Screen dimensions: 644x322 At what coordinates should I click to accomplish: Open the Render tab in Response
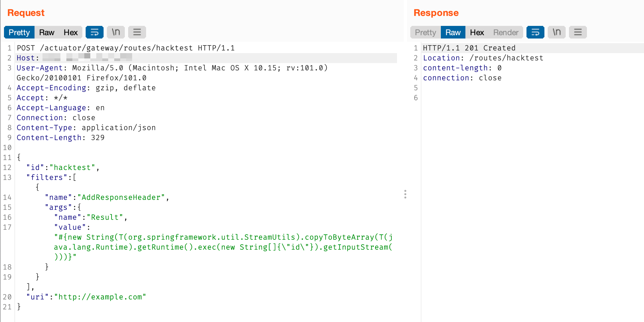click(506, 32)
